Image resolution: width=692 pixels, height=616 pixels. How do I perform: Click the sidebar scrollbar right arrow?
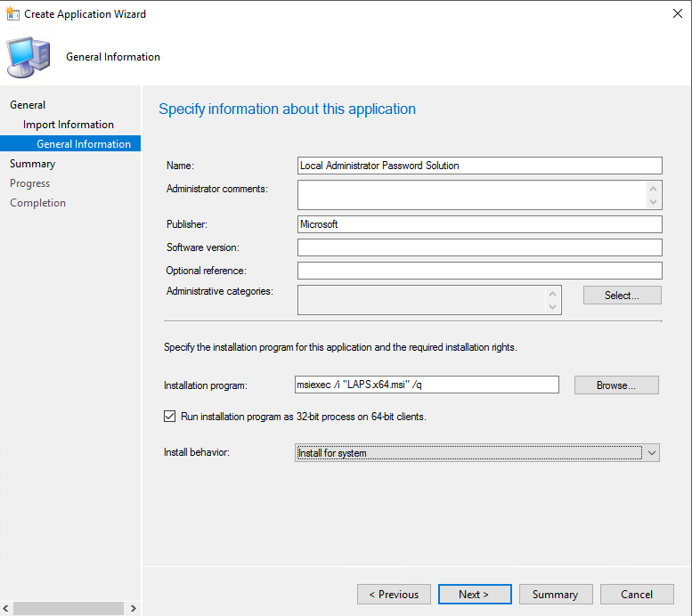point(134,609)
